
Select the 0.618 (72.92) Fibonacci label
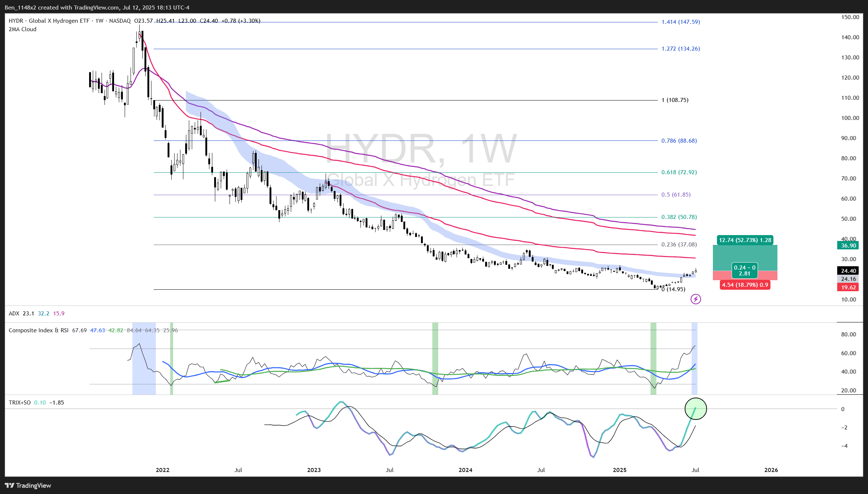tap(679, 172)
